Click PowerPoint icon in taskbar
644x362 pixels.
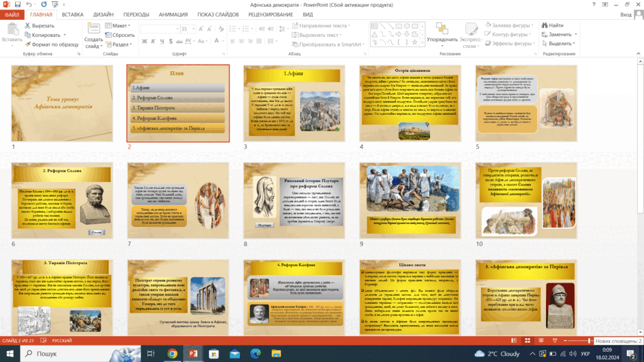[x=193, y=353]
